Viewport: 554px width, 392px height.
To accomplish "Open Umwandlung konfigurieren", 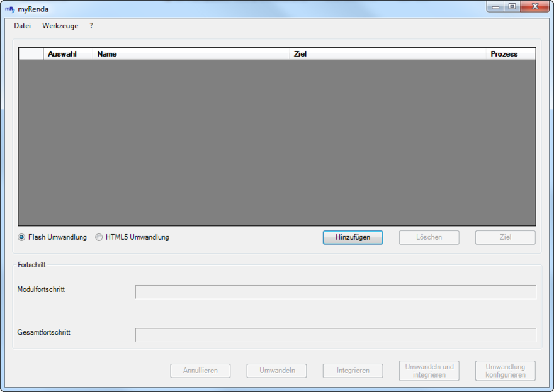I will tap(505, 371).
